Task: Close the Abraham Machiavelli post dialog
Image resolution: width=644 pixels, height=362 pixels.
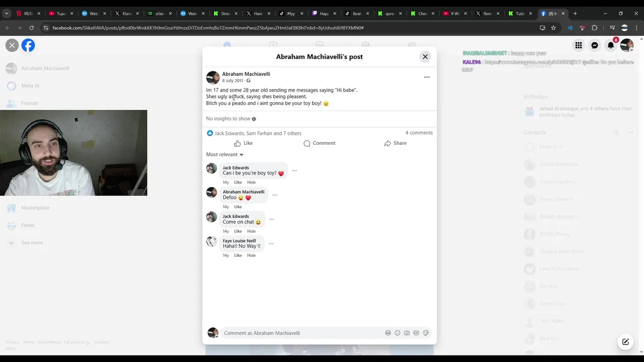Action: pos(425,57)
